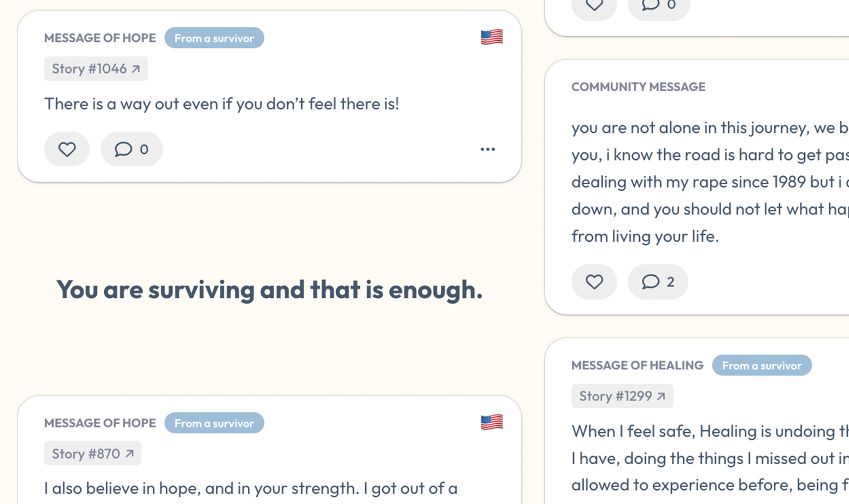Click the 'You are surviving' headline text
Image resolution: width=849 pixels, height=504 pixels.
(x=269, y=290)
